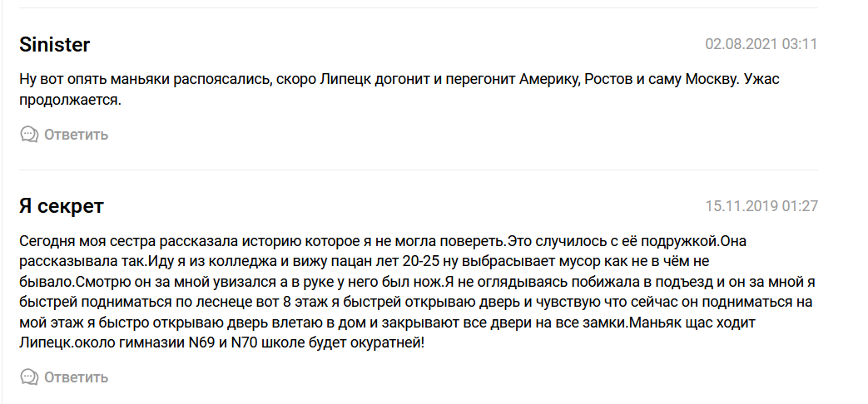Click the speech bubble icon under Sinister's comment
Viewport: 868px width, 404px height.
29,135
